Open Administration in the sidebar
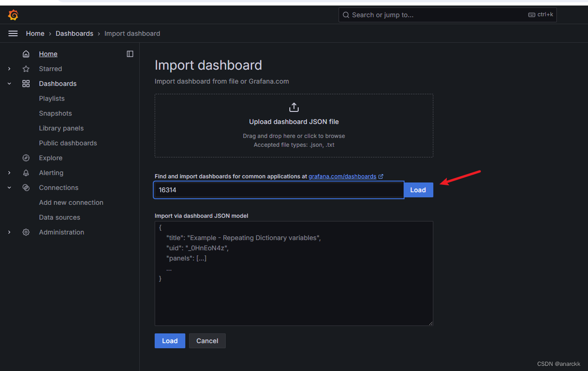The height and width of the screenshot is (371, 588). (x=61, y=232)
